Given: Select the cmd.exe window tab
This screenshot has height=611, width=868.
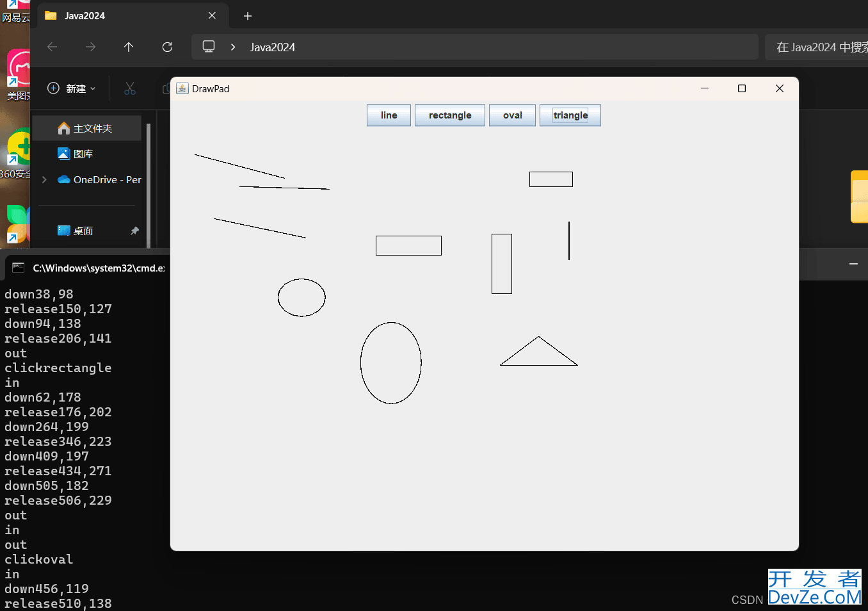Looking at the screenshot, I should (88, 268).
